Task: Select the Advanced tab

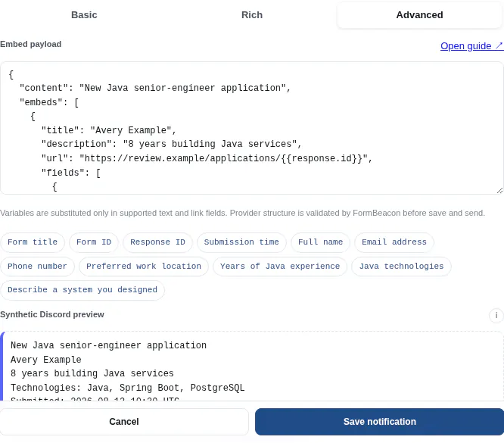Action: (419, 15)
